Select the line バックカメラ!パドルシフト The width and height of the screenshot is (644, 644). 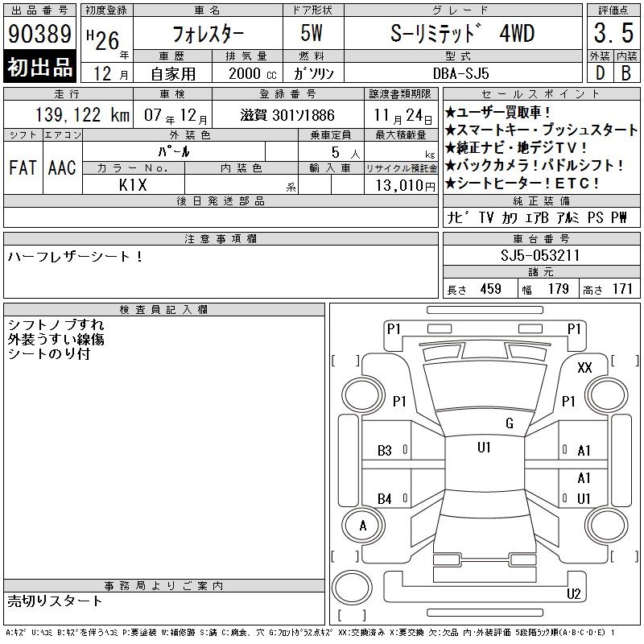[535, 165]
